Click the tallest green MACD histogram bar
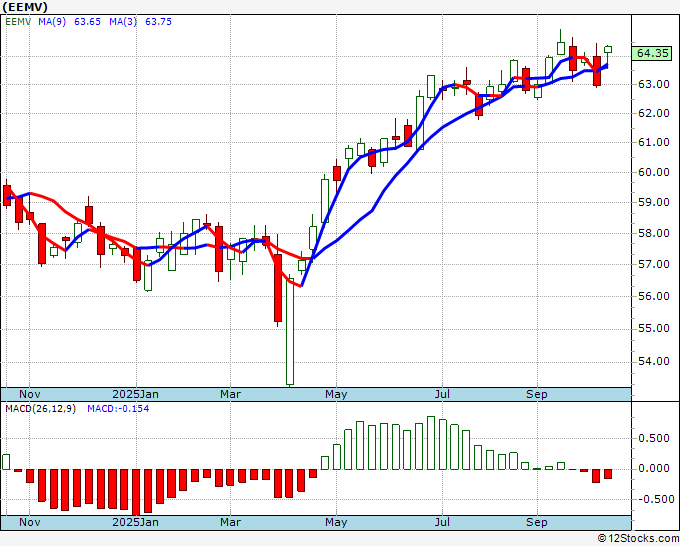680x546 pixels. [431, 443]
